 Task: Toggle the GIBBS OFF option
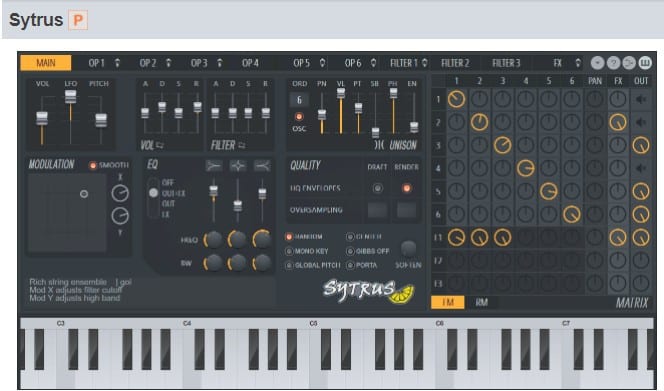pos(350,251)
